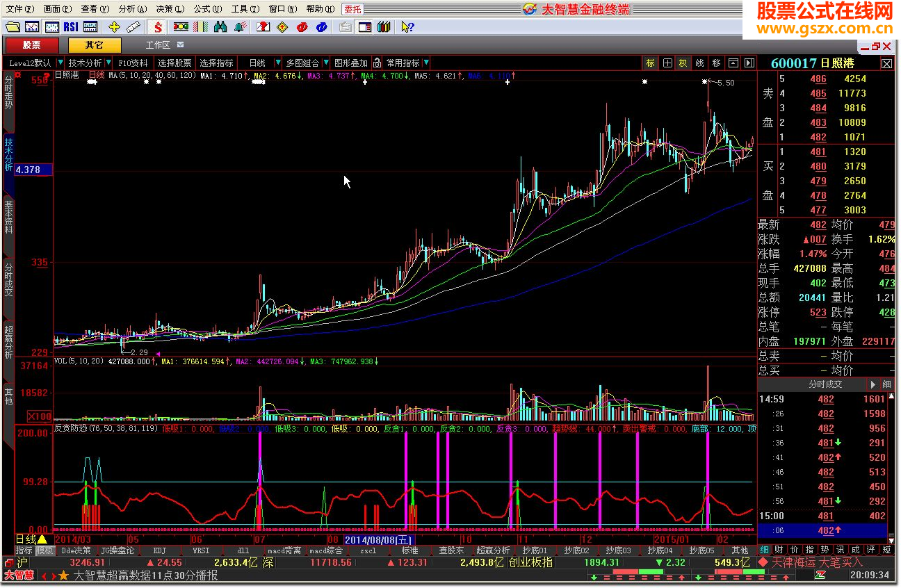Click the yellow diamond toolbar icon
This screenshot has width=901, height=588.
point(282,27)
